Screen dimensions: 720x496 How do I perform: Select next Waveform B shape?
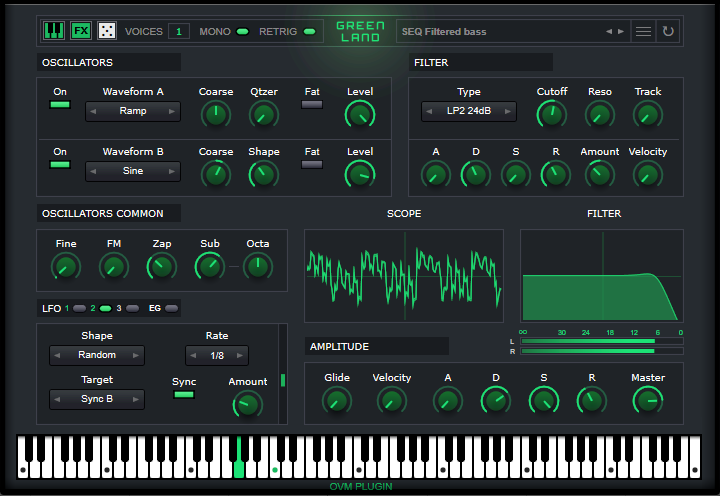click(x=172, y=171)
